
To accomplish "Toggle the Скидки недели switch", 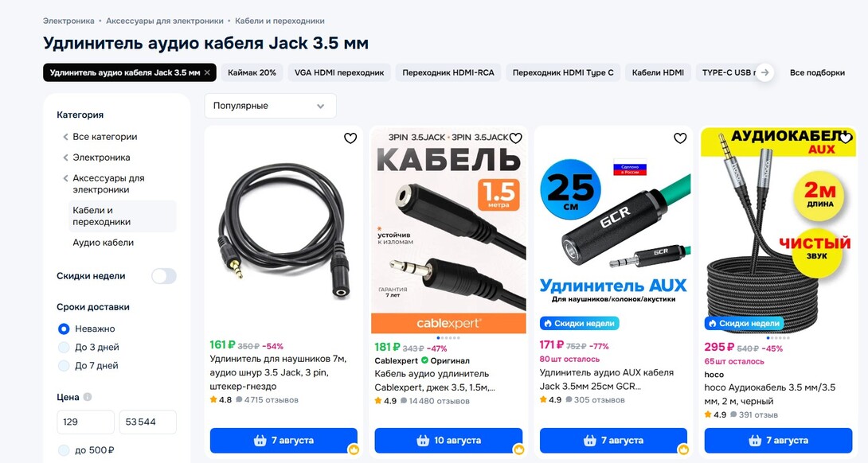I will tap(164, 276).
